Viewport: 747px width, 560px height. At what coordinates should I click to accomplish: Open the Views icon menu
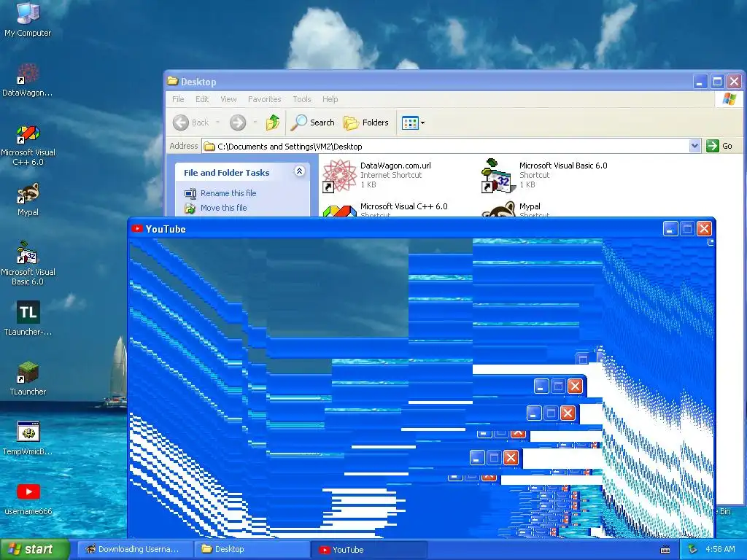click(413, 122)
